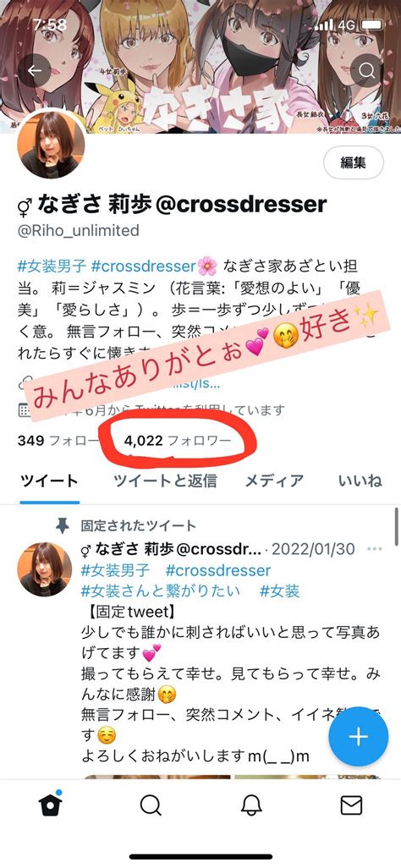
Task: Open the 4,022 フォロワー followers list
Action: click(177, 441)
